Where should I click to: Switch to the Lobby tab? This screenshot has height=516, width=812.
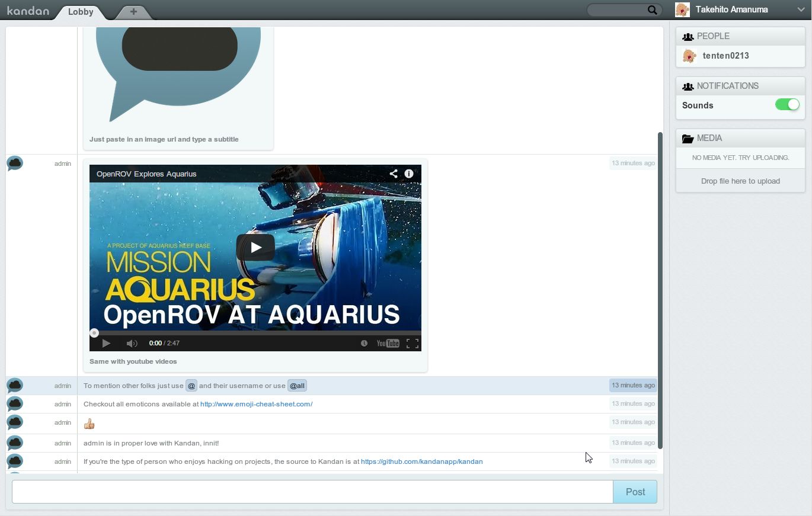point(81,12)
